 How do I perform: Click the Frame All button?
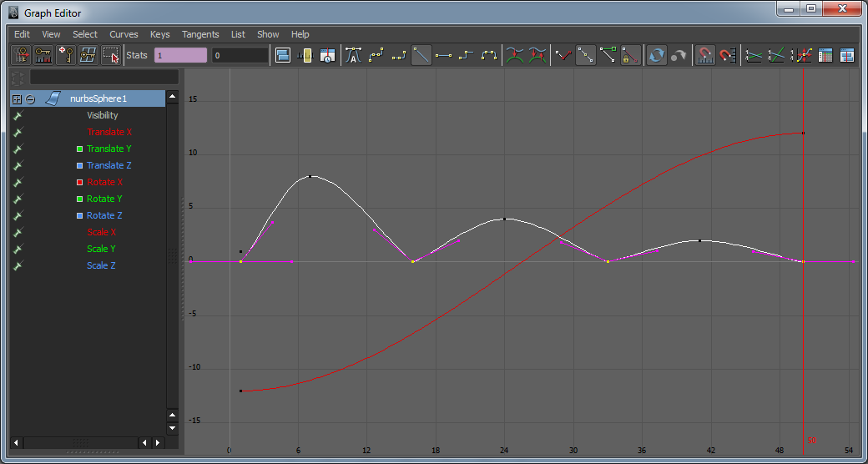(x=283, y=56)
